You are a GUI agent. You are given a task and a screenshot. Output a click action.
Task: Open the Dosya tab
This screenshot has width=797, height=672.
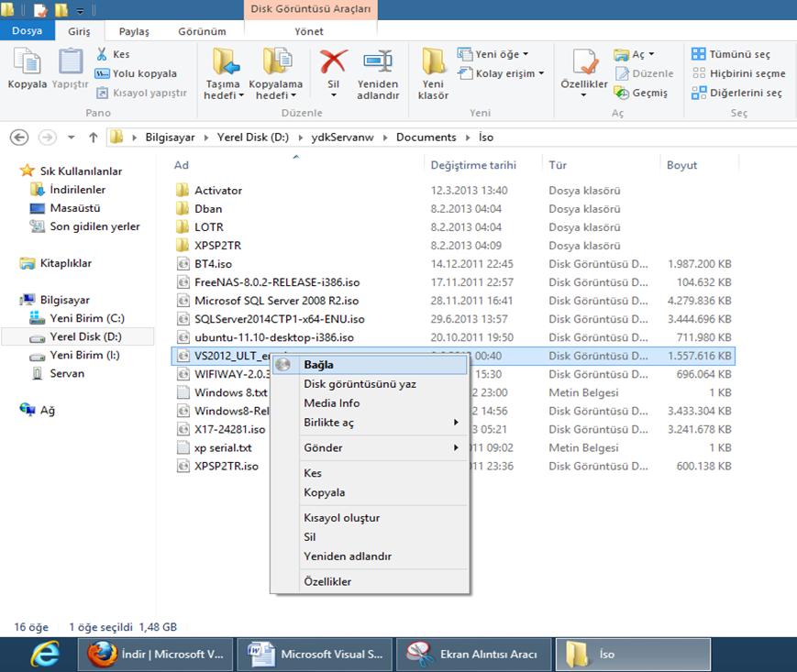pyautogui.click(x=27, y=31)
